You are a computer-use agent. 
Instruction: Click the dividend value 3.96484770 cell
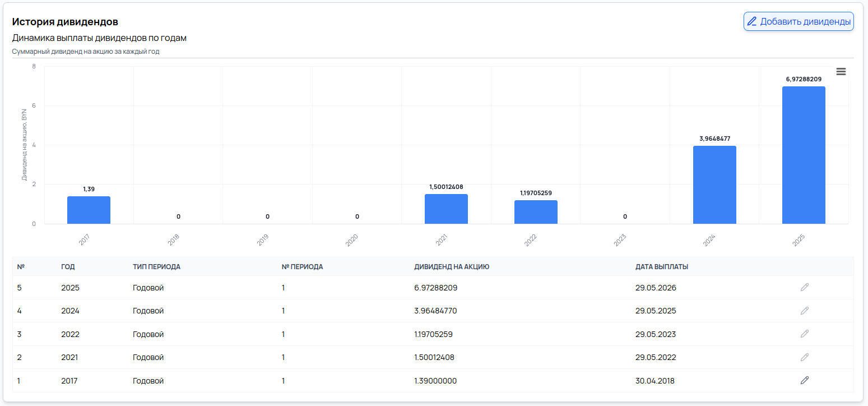(x=435, y=311)
